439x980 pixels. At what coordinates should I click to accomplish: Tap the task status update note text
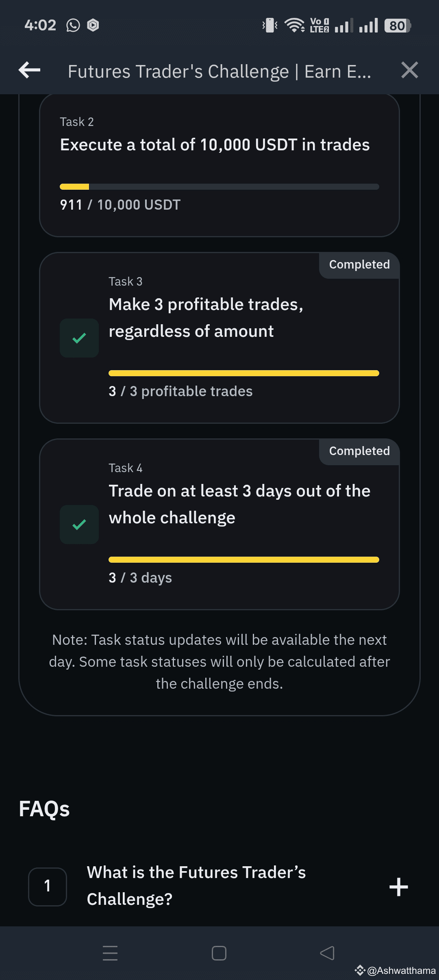219,662
